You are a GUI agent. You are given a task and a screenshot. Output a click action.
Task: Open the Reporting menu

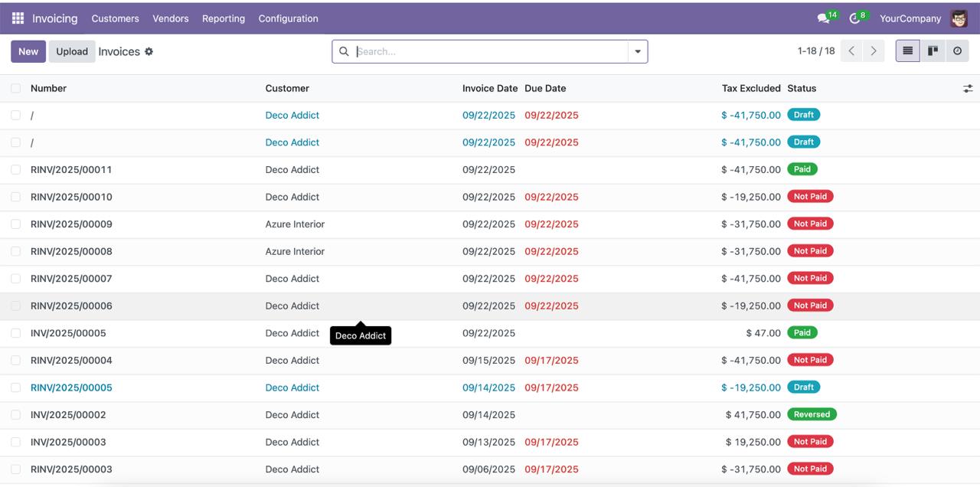224,18
